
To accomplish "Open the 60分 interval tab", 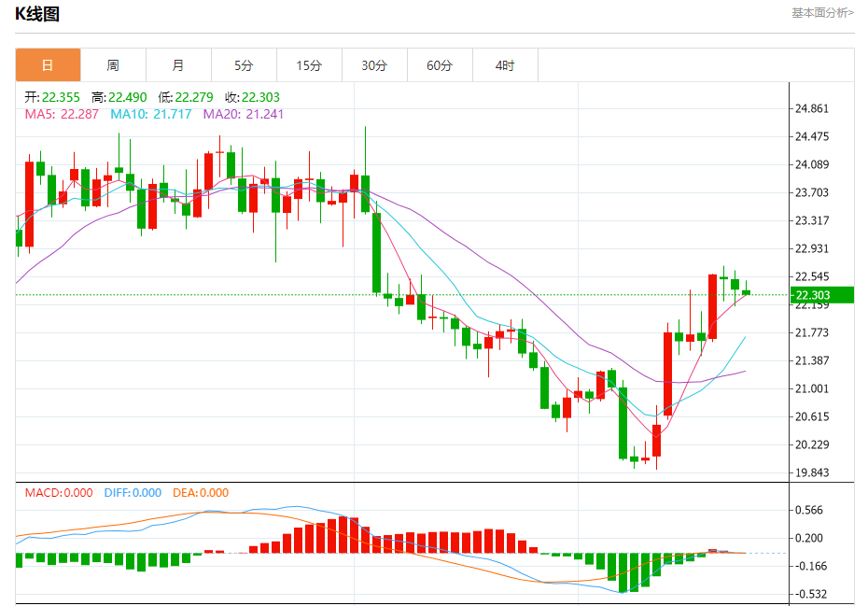I will (x=440, y=65).
